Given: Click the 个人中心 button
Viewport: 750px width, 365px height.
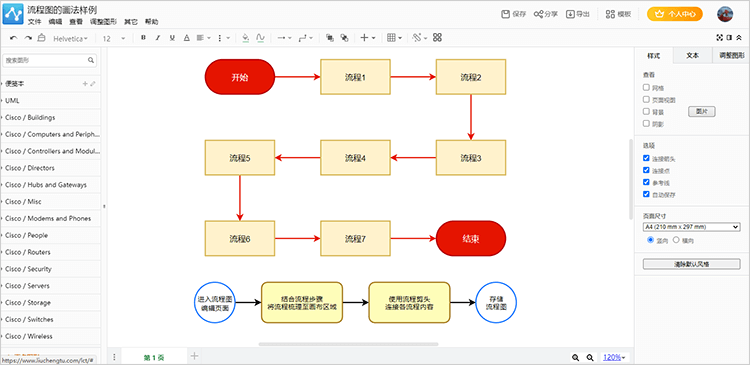Looking at the screenshot, I should 675,14.
